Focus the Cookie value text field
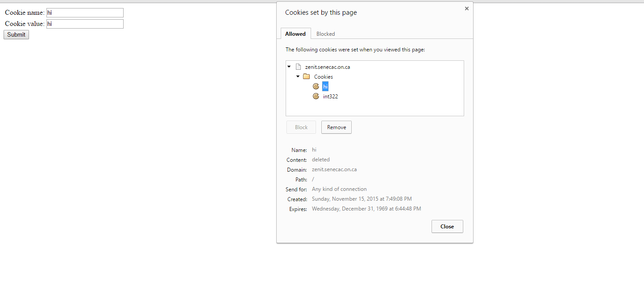Image resolution: width=644 pixels, height=291 pixels. pyautogui.click(x=85, y=24)
